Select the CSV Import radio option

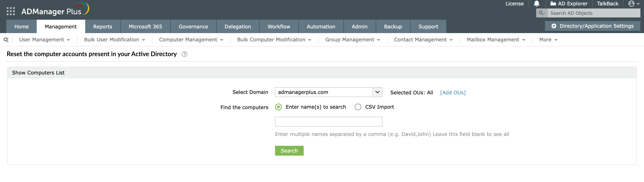coord(358,107)
